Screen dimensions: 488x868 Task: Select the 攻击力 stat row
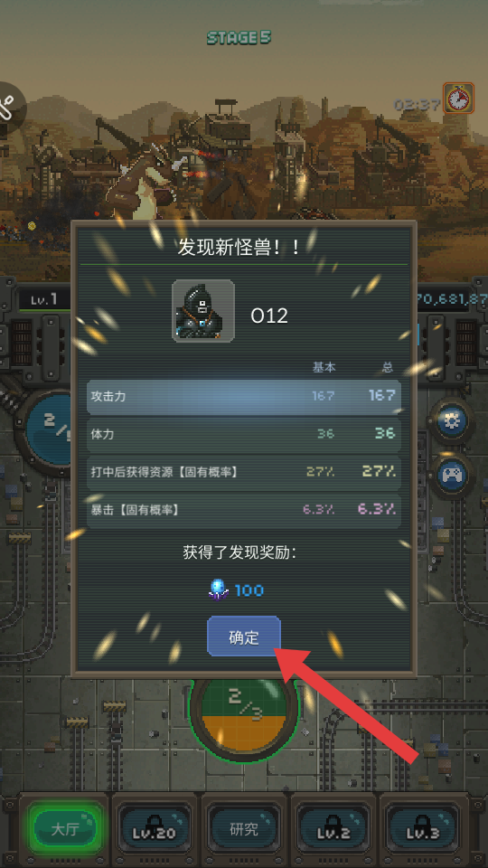coord(244,396)
